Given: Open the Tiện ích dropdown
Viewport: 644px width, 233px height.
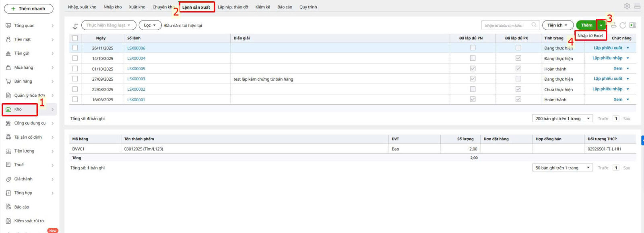Looking at the screenshot, I should pos(557,25).
